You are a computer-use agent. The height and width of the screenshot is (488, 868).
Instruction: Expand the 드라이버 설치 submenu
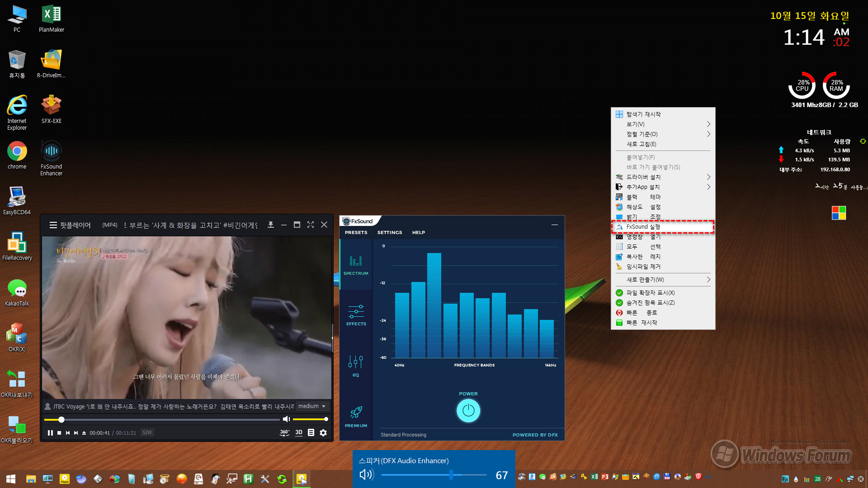[x=663, y=177]
